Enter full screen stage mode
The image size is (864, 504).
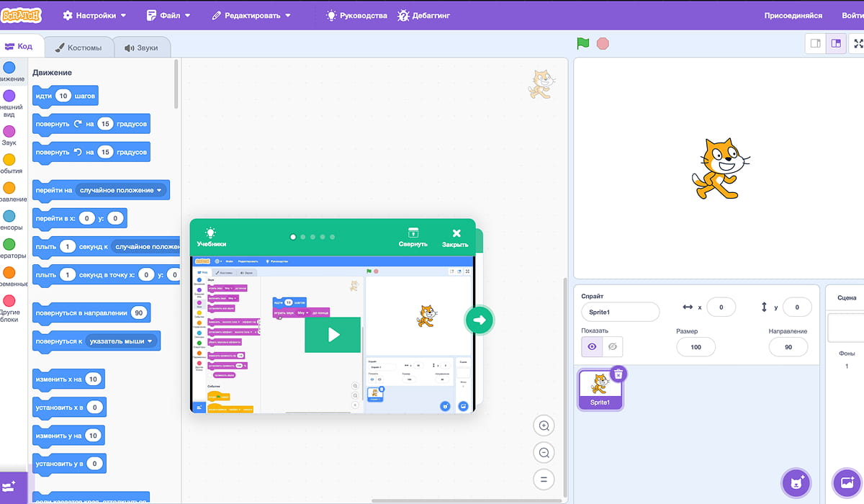858,43
